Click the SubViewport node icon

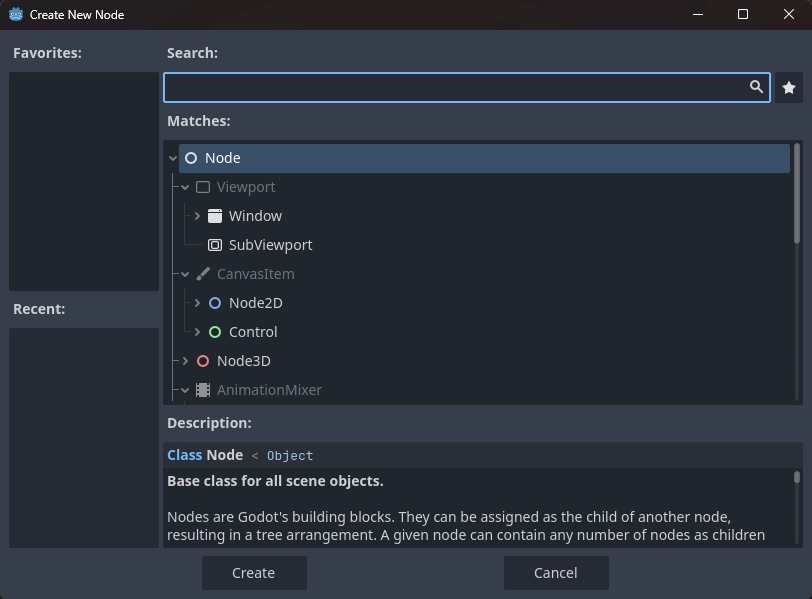[x=215, y=244]
